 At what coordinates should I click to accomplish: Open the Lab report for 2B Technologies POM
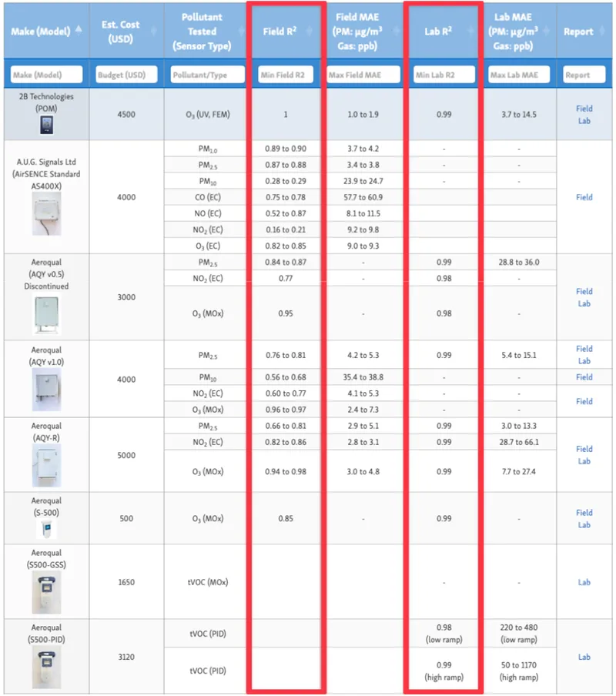(583, 120)
